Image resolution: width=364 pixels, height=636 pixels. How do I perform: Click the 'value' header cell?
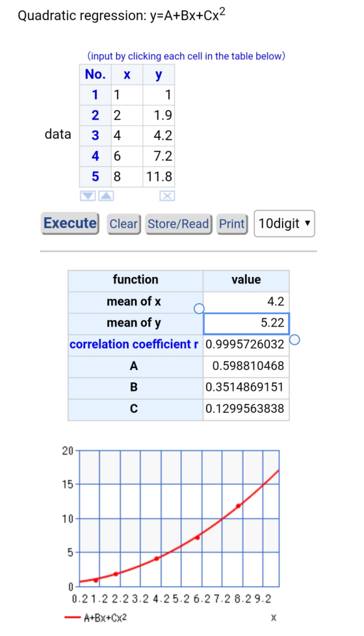[x=246, y=280]
